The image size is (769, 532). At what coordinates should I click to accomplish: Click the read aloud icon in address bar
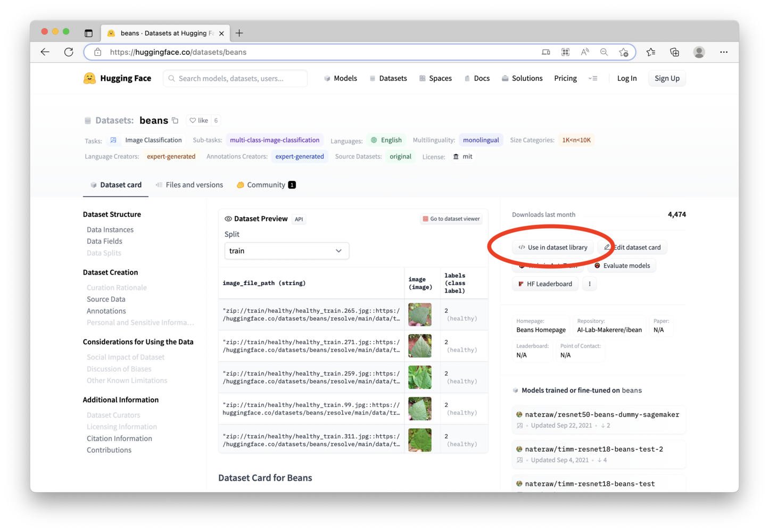tap(585, 52)
